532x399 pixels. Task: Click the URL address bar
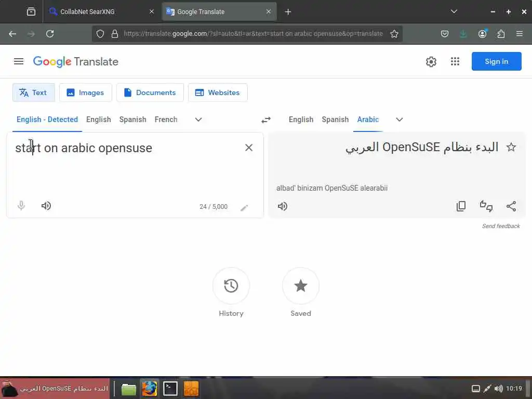click(253, 34)
